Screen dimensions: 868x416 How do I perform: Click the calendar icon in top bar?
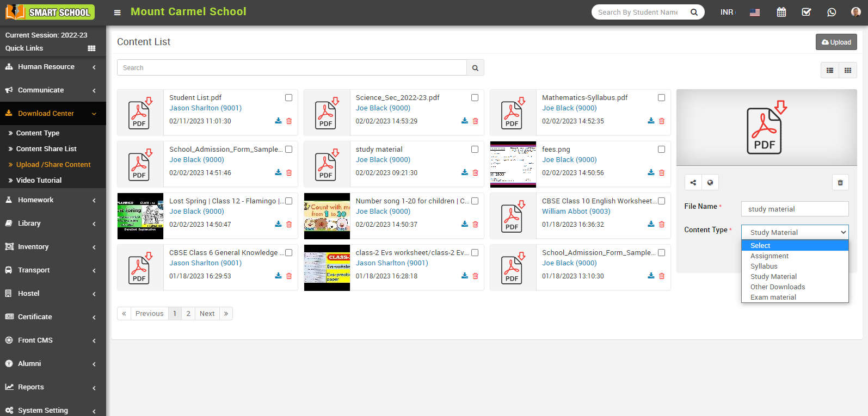click(781, 12)
